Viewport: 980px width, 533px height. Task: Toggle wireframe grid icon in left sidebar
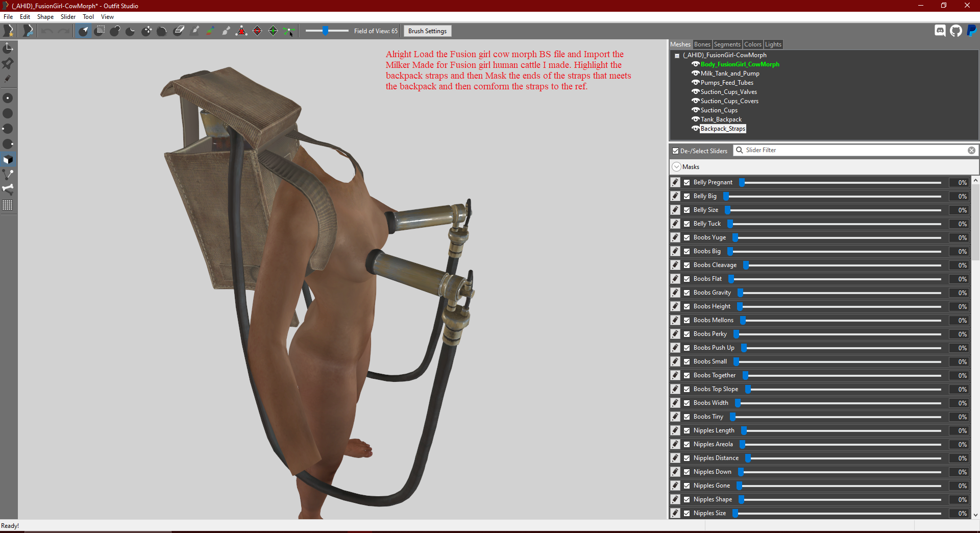point(8,205)
